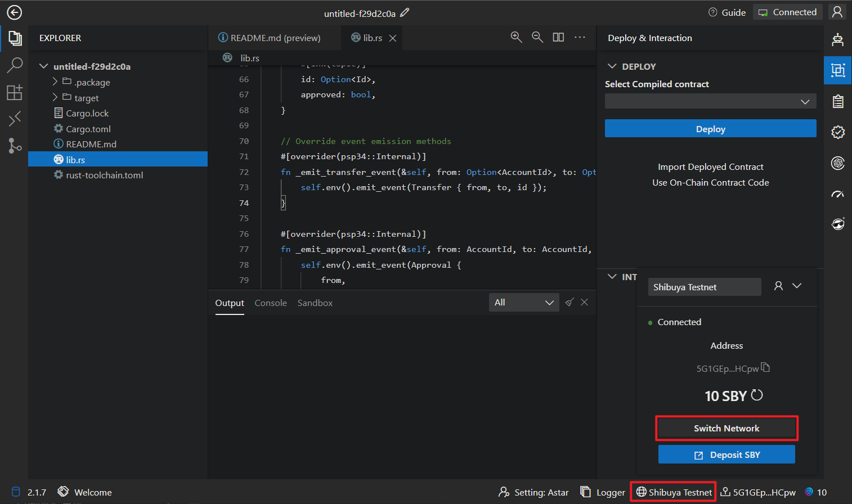Clear the output panel
The image size is (852, 504).
(x=570, y=303)
